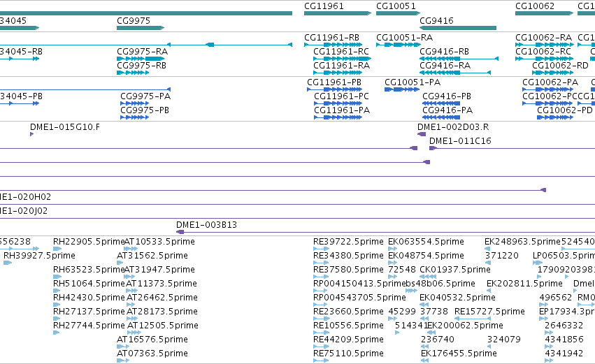Select EST RH51064.5prime
Screen dimensions: 595x364
(57, 291)
